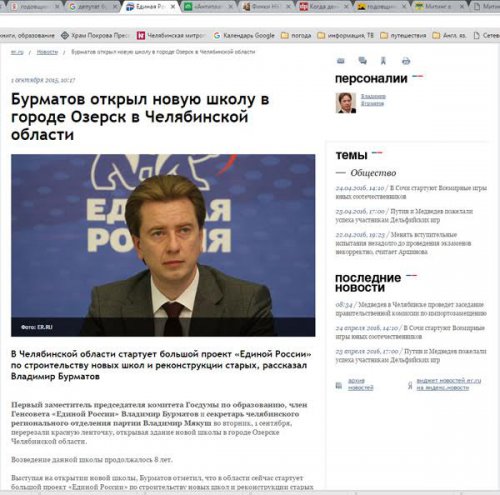The width and height of the screenshot is (500, 495).
Task: Open the Календарь Google bookmark
Action: pos(244,35)
